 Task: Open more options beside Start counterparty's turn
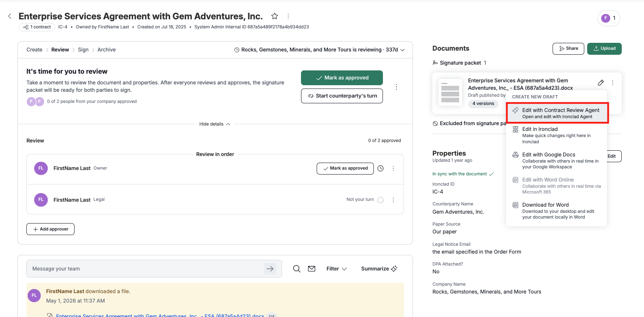[396, 87]
